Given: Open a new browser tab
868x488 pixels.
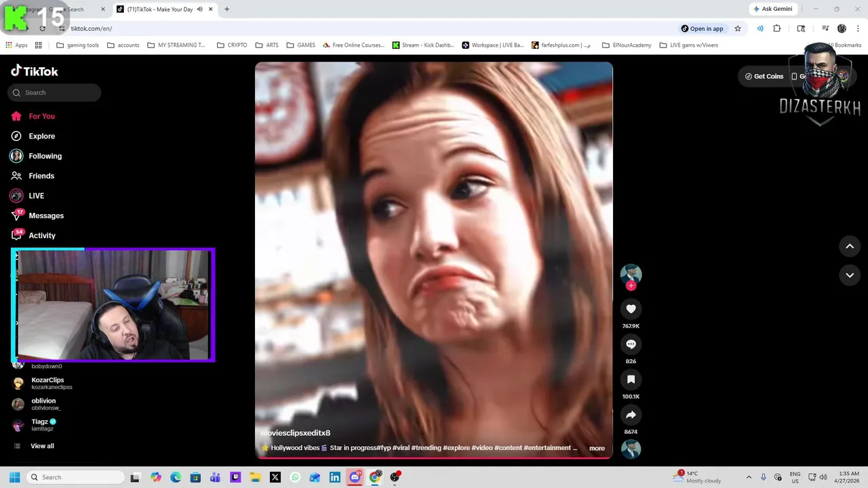Looking at the screenshot, I should 226,9.
